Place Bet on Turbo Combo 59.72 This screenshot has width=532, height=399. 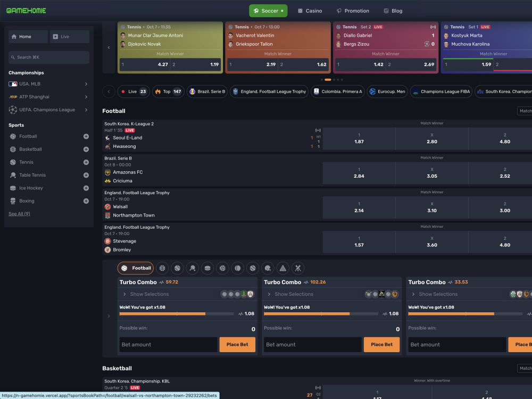click(237, 344)
